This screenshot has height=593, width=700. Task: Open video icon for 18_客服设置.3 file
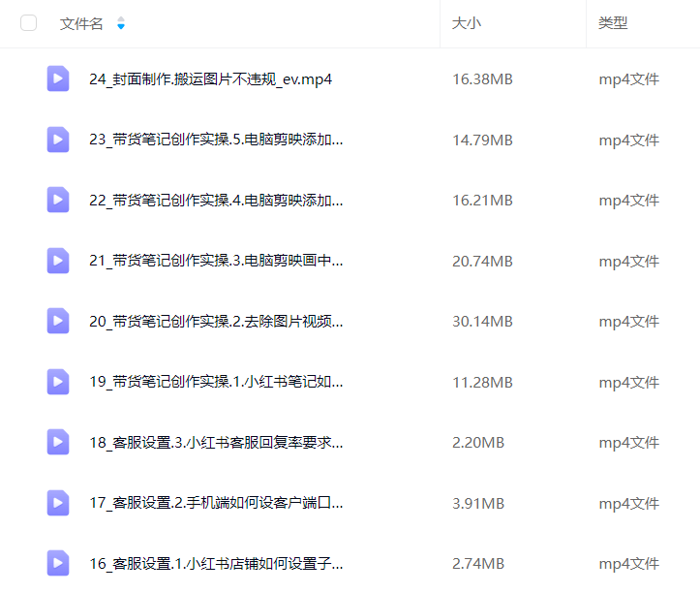[x=58, y=442]
